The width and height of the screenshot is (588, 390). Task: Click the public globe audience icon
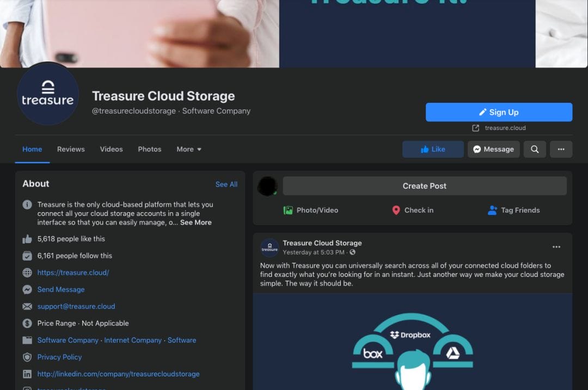tap(352, 252)
